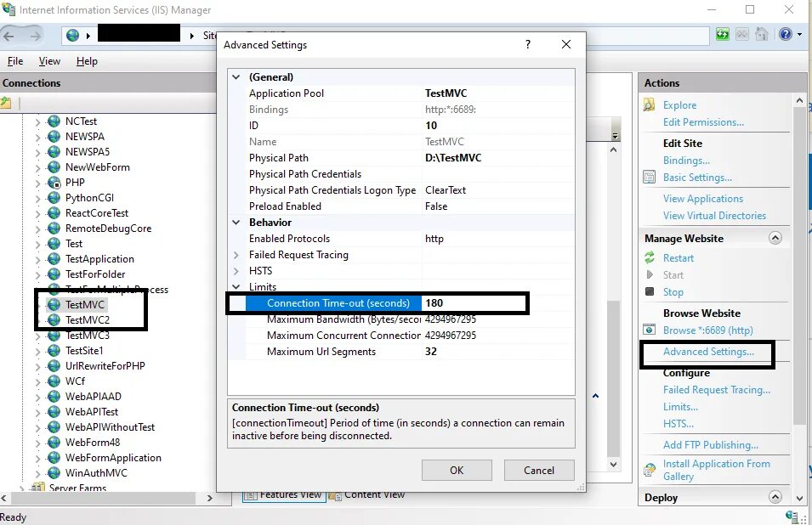Collapse the Limits property group
The image size is (812, 525).
[236, 286]
